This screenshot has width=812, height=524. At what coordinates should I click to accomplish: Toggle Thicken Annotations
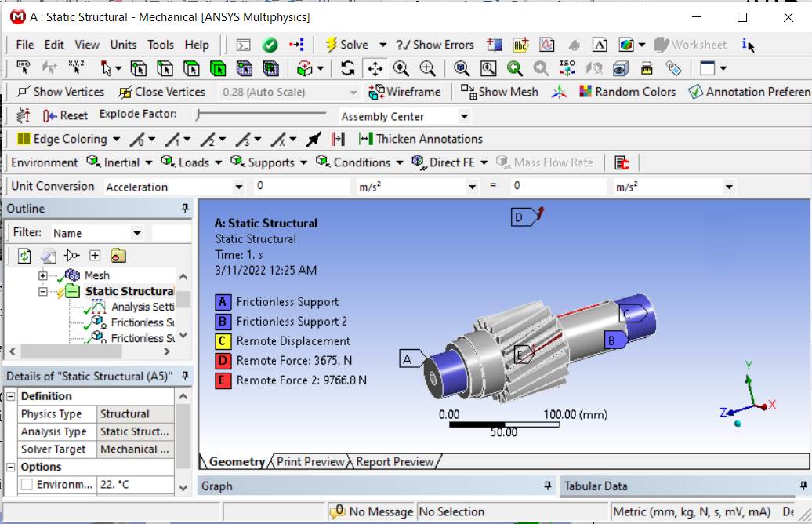[x=420, y=139]
